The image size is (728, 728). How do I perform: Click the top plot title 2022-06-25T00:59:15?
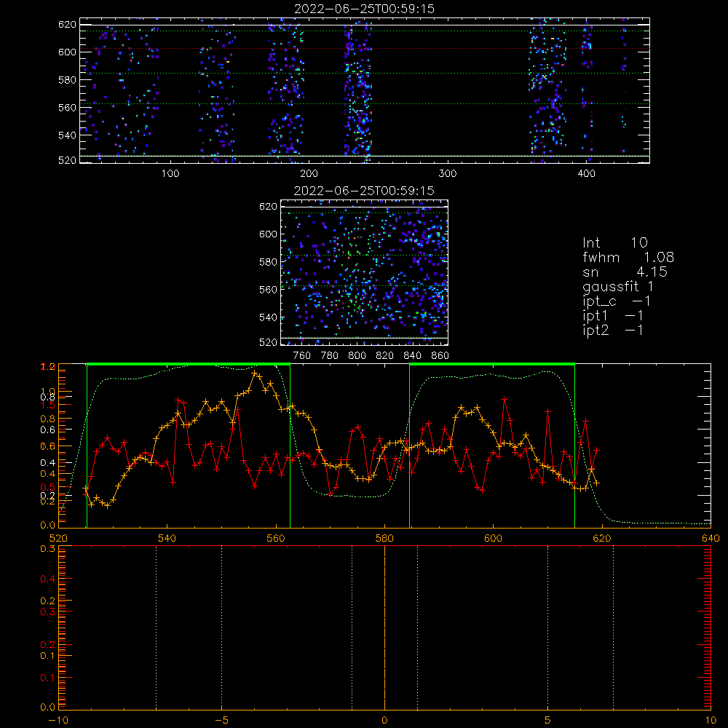(364, 9)
